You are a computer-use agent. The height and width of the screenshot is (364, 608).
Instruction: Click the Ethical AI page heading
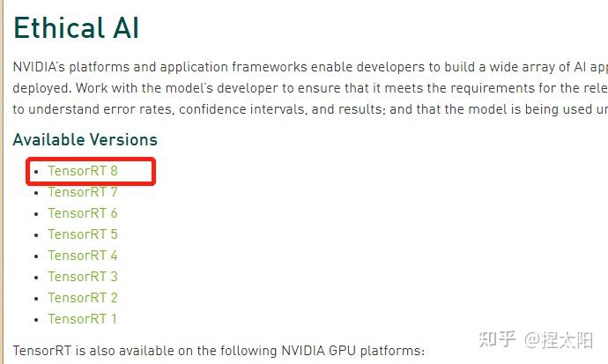click(76, 28)
